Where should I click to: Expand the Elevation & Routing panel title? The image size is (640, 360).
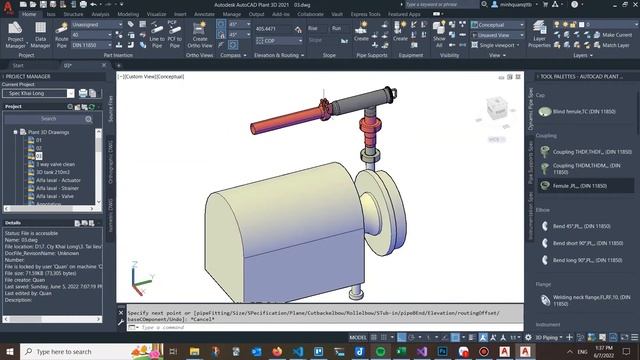coord(279,55)
